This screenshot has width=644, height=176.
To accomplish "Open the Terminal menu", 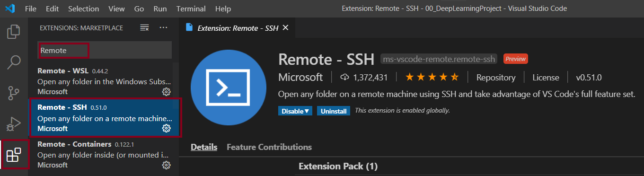I will click(191, 9).
